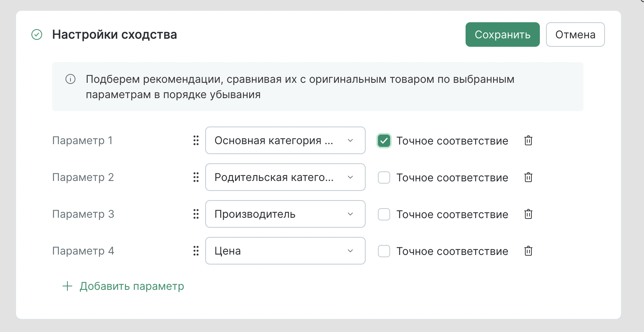The height and width of the screenshot is (332, 644).
Task: Click the Отмена button
Action: pyautogui.click(x=575, y=35)
